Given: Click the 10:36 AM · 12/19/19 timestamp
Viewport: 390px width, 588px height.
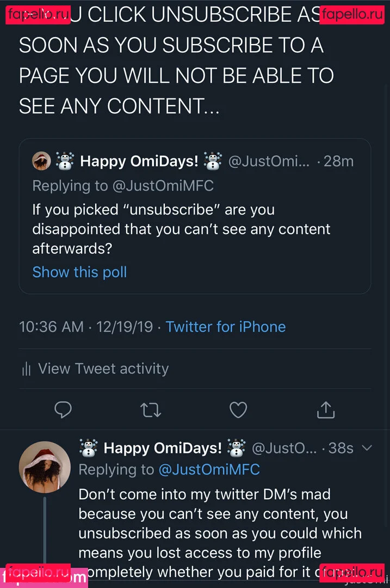Looking at the screenshot, I should 86,327.
